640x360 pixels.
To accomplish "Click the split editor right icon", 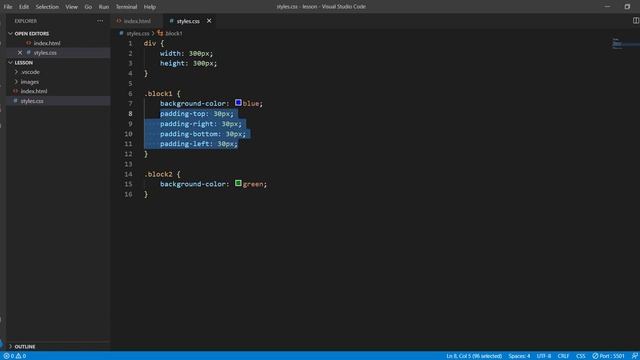I will 636,20.
